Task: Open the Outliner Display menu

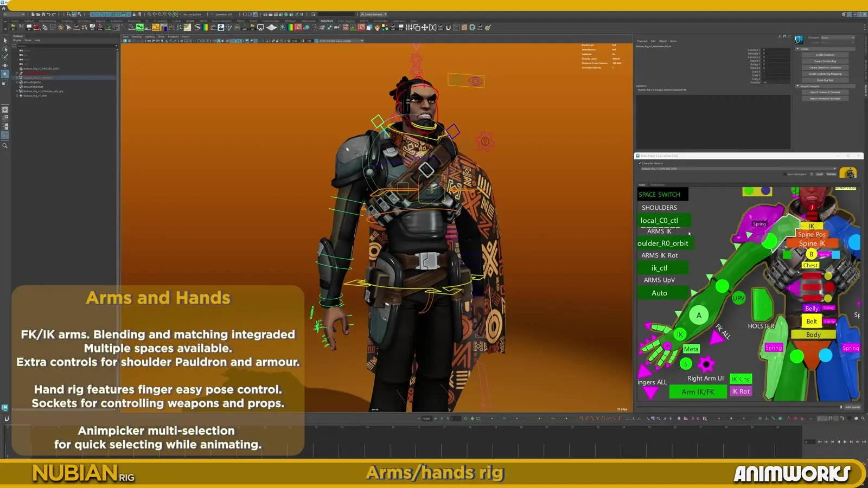Action: [17, 40]
